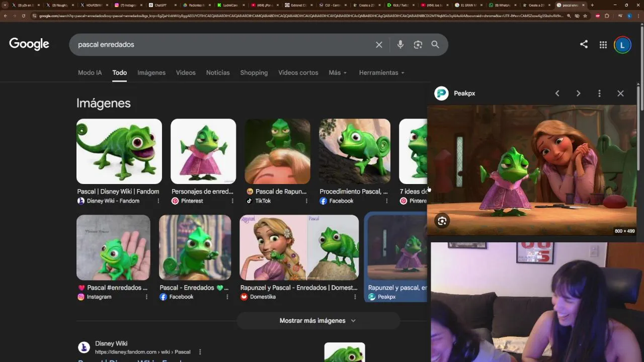The image size is (644, 362).
Task: Select the Todo tab
Action: click(x=119, y=73)
